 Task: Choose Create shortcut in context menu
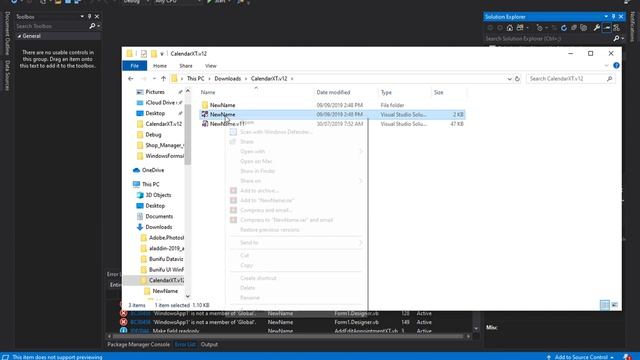258,278
